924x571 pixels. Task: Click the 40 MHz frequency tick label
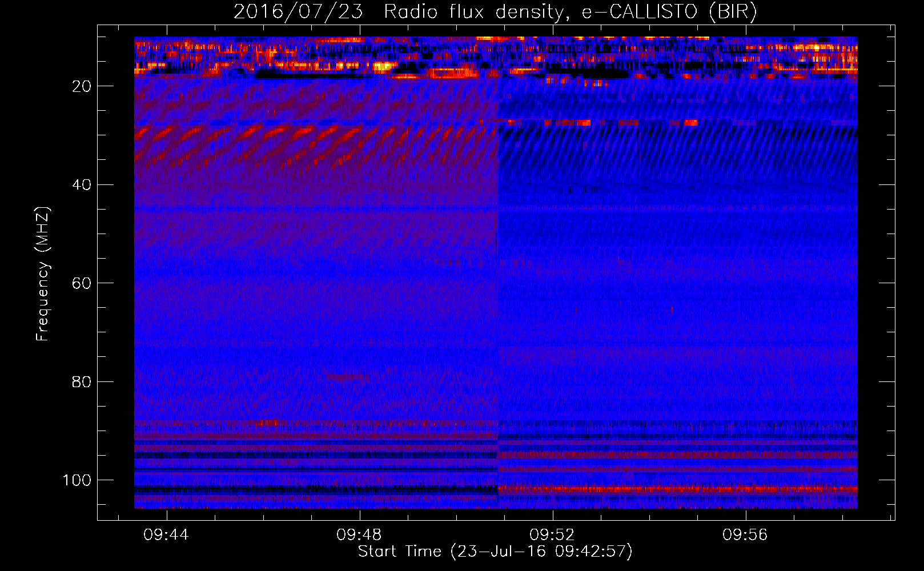tap(82, 185)
